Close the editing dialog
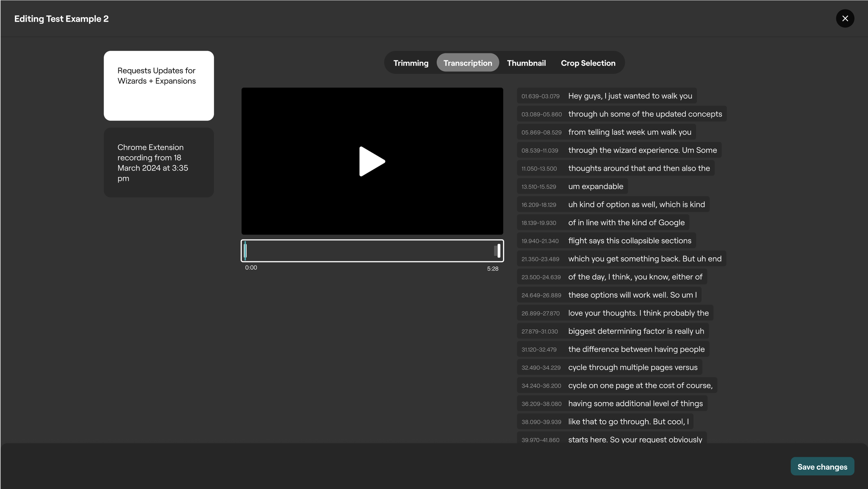Viewport: 868px width, 489px height. coord(845,18)
